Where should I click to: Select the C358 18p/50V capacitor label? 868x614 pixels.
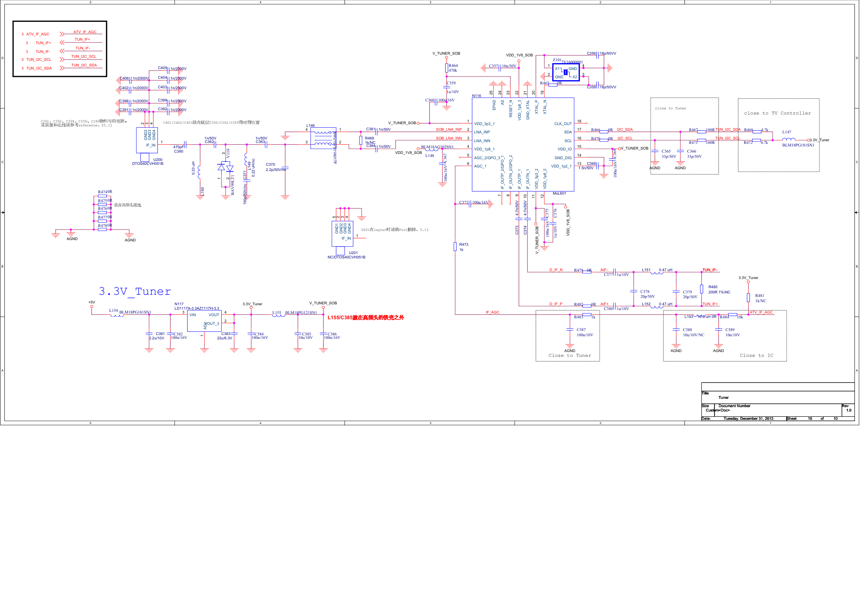pos(601,87)
